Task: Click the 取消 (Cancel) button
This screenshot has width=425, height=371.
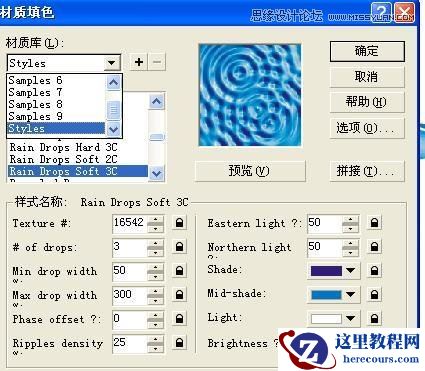Action: pos(367,77)
